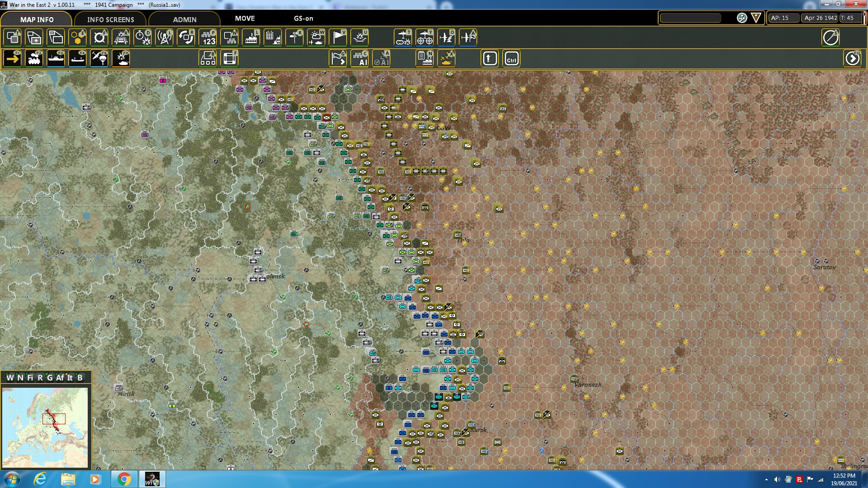
Task: Toggle rail damage display (R)
Action: click(x=120, y=38)
